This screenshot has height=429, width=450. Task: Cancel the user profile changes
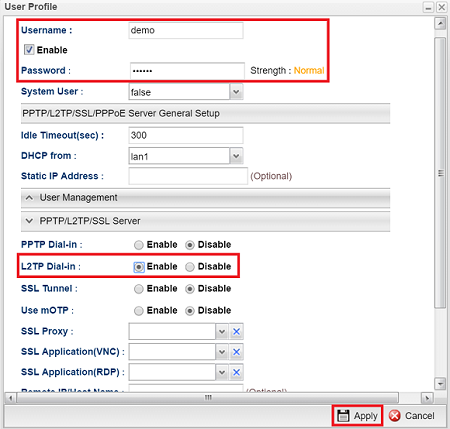coord(412,416)
